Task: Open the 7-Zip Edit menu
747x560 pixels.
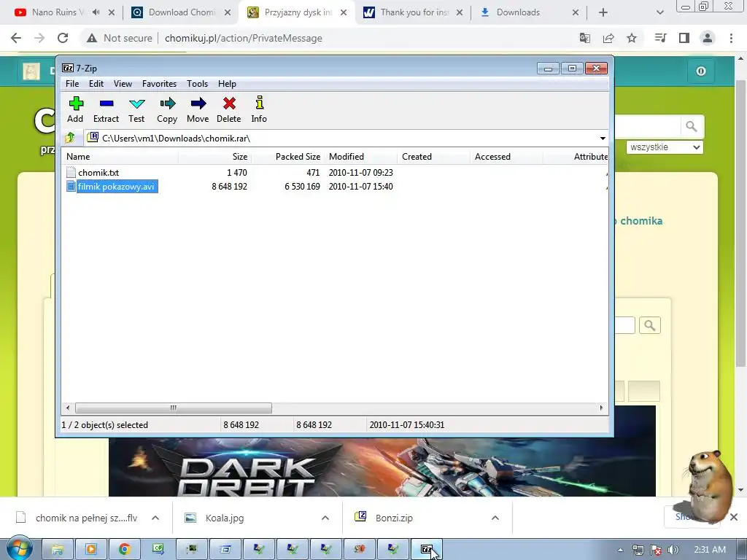Action: pyautogui.click(x=96, y=84)
